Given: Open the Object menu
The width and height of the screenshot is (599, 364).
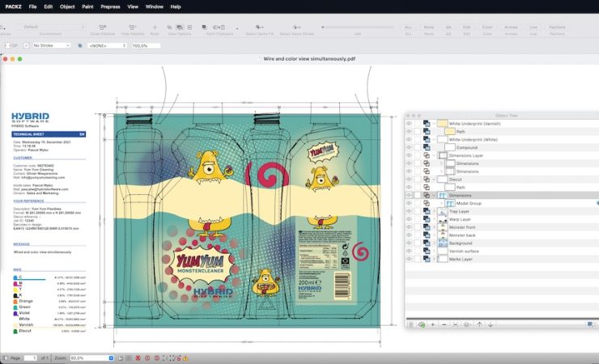Looking at the screenshot, I should tap(67, 6).
